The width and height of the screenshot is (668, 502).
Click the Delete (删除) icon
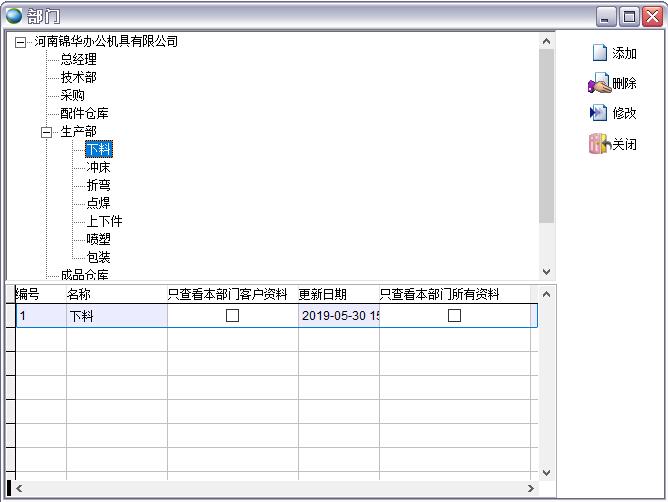(599, 83)
